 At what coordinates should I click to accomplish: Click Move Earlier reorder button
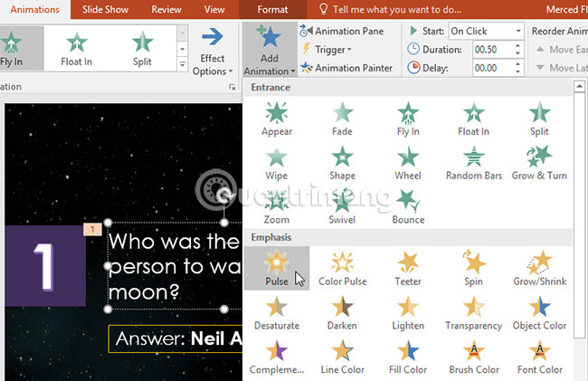coord(562,50)
